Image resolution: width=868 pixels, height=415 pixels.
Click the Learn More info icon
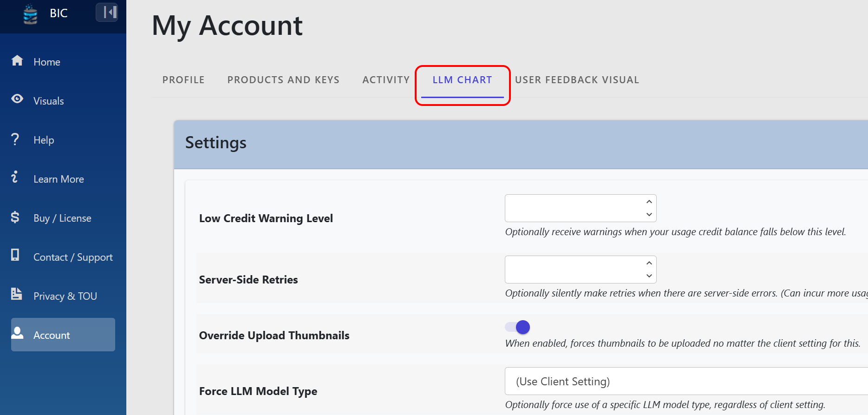[x=15, y=177]
